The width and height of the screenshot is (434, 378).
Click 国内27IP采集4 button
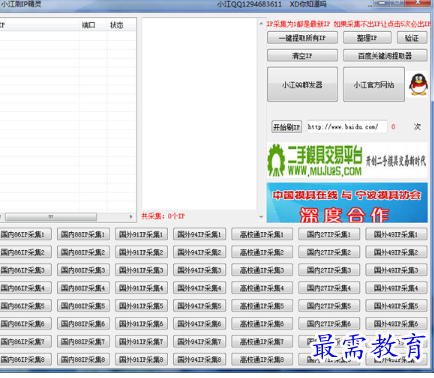[x=329, y=288]
